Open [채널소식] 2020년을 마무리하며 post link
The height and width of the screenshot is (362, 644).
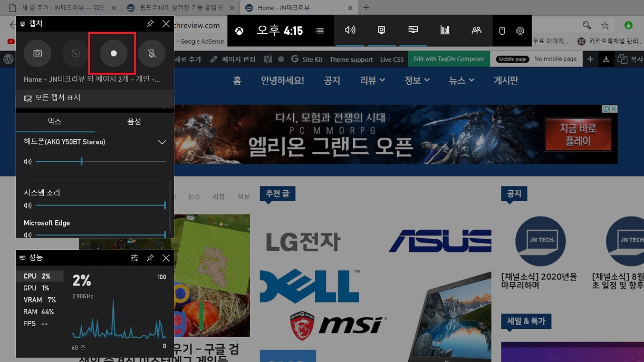(x=539, y=280)
